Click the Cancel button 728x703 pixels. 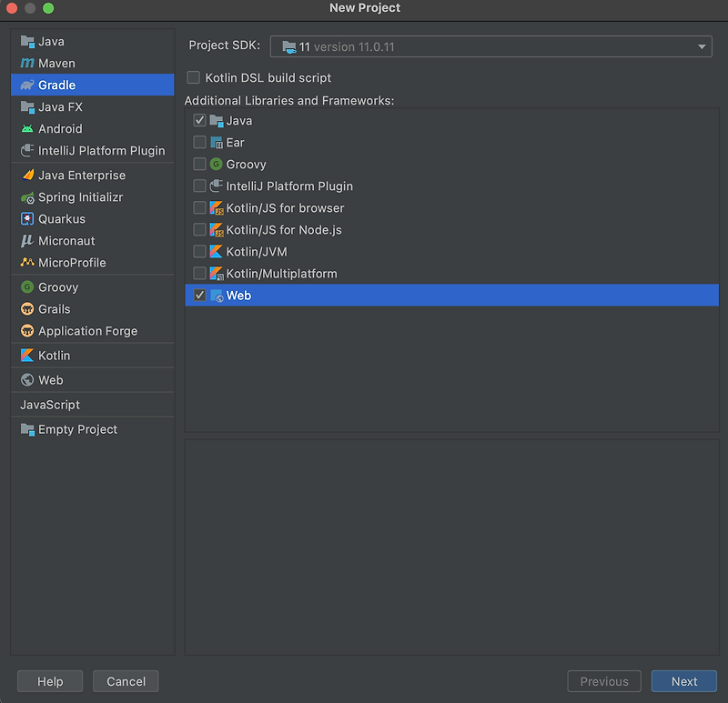coord(126,681)
